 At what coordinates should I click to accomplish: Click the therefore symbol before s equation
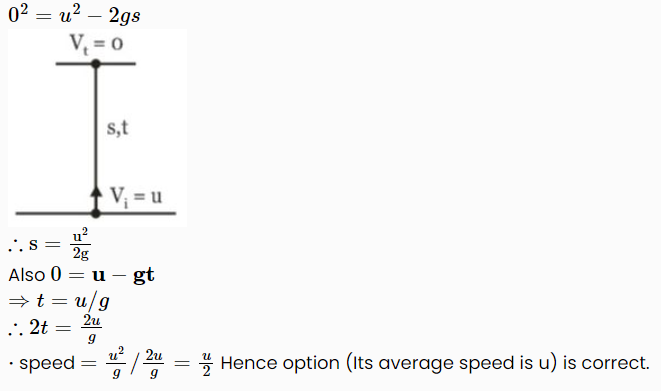15,247
